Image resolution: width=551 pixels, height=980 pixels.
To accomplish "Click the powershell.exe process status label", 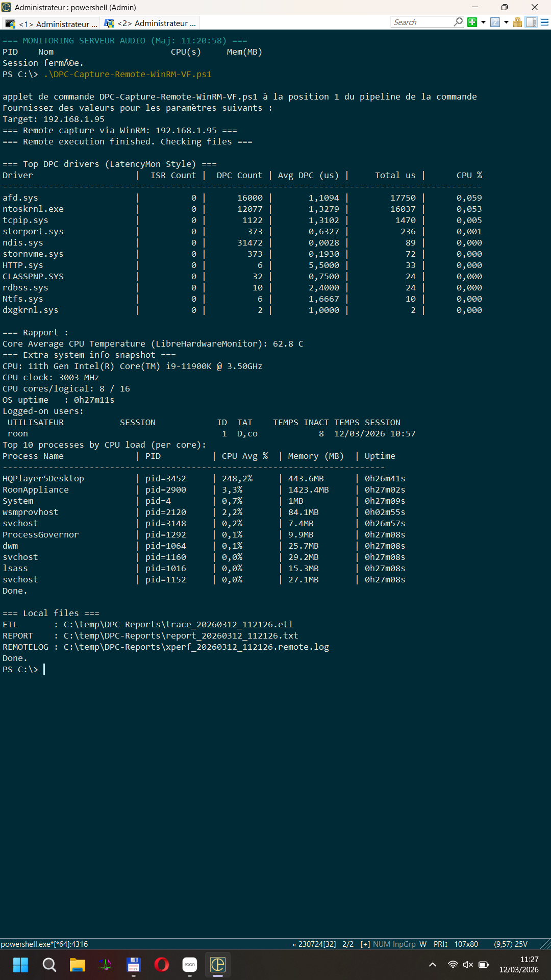I will click(x=44, y=944).
